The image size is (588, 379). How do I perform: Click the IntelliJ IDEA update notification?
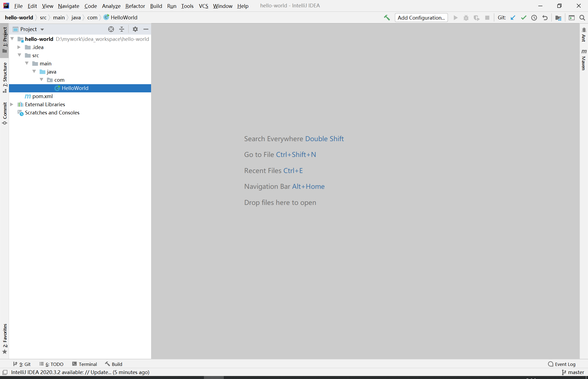(x=80, y=372)
